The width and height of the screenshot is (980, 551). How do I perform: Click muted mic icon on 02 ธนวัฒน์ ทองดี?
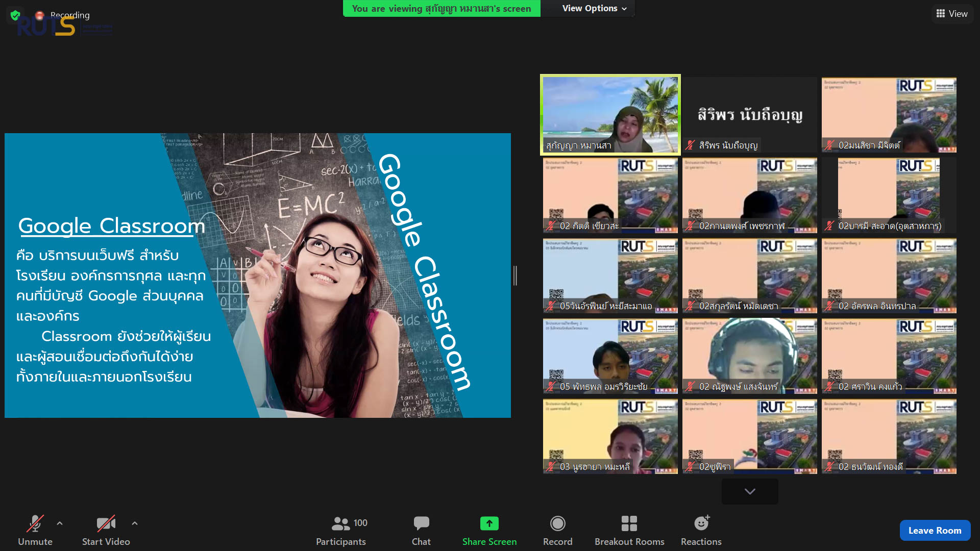tap(829, 467)
